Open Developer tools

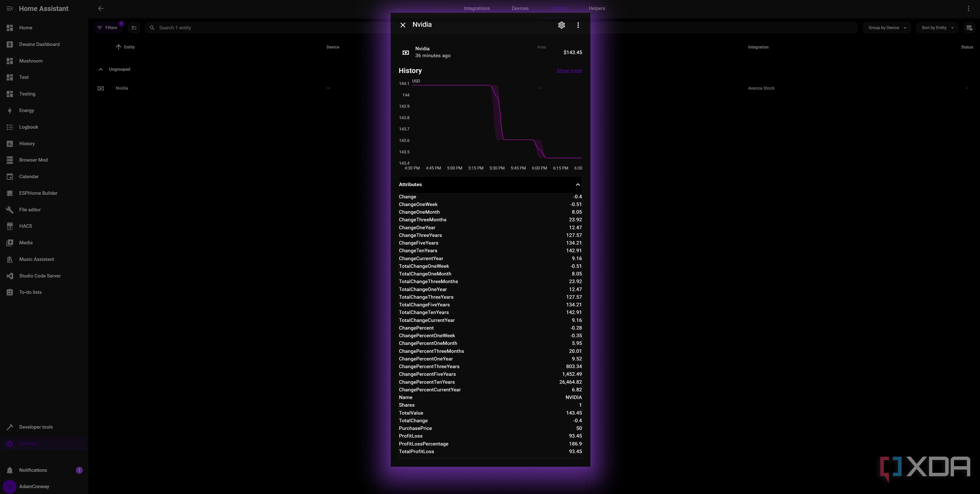44,427
